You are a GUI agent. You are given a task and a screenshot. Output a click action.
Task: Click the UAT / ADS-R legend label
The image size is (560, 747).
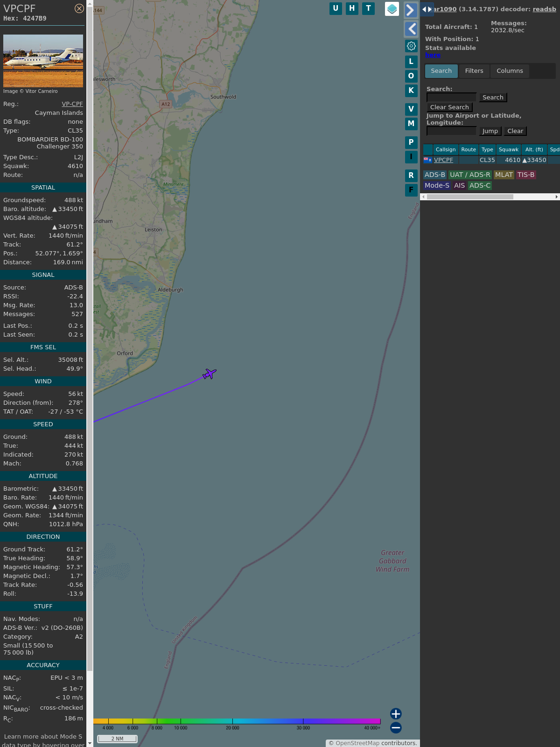pos(470,175)
